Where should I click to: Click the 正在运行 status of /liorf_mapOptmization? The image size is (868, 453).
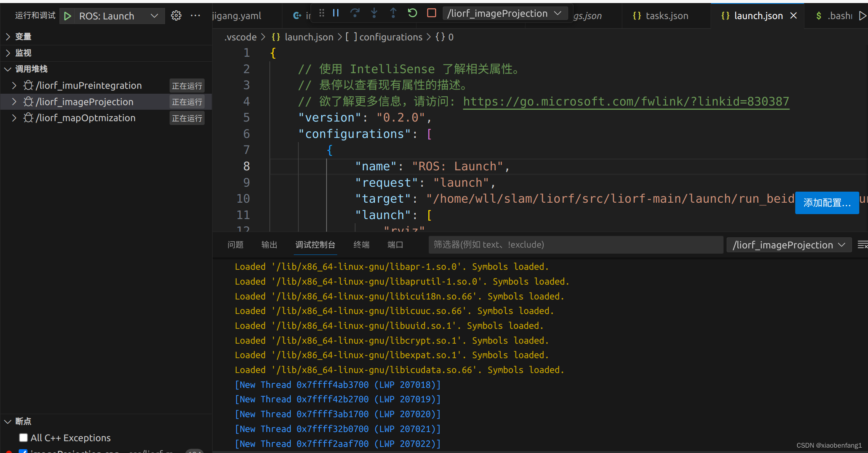tap(187, 118)
